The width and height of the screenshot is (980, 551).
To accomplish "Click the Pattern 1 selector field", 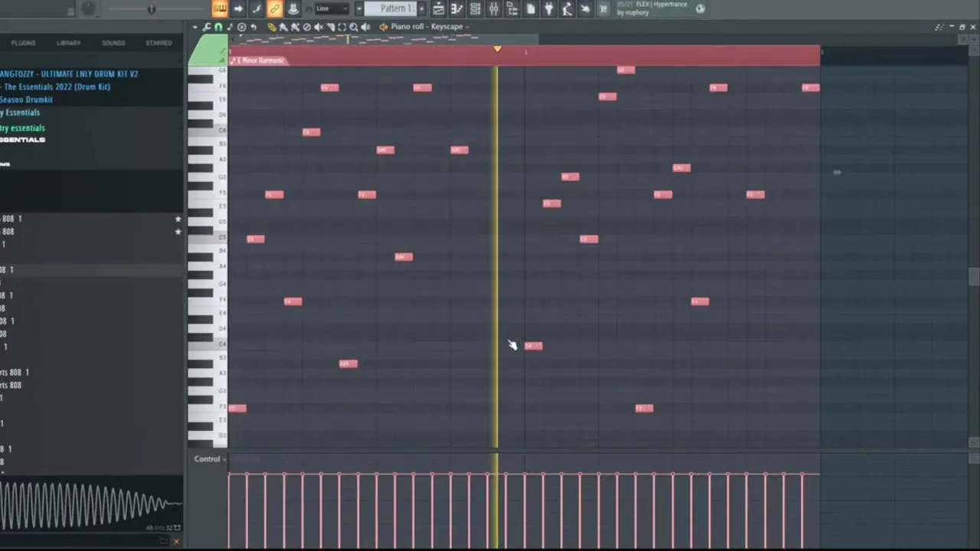I will point(389,8).
